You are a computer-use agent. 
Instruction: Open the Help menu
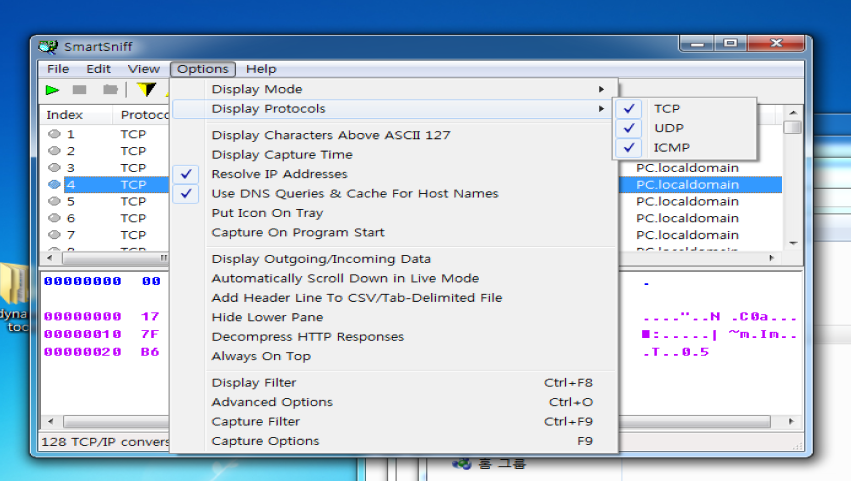coord(261,69)
